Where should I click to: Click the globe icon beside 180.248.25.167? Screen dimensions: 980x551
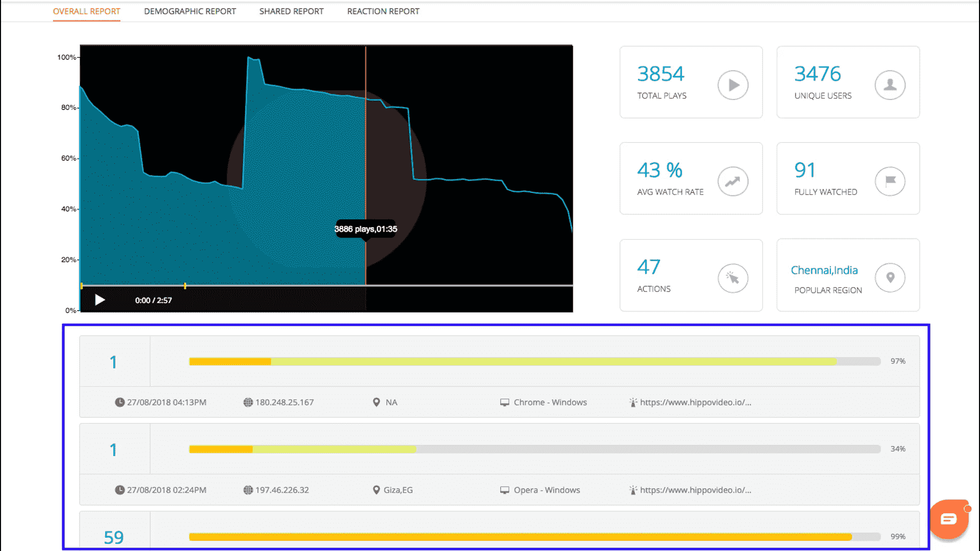click(x=247, y=402)
